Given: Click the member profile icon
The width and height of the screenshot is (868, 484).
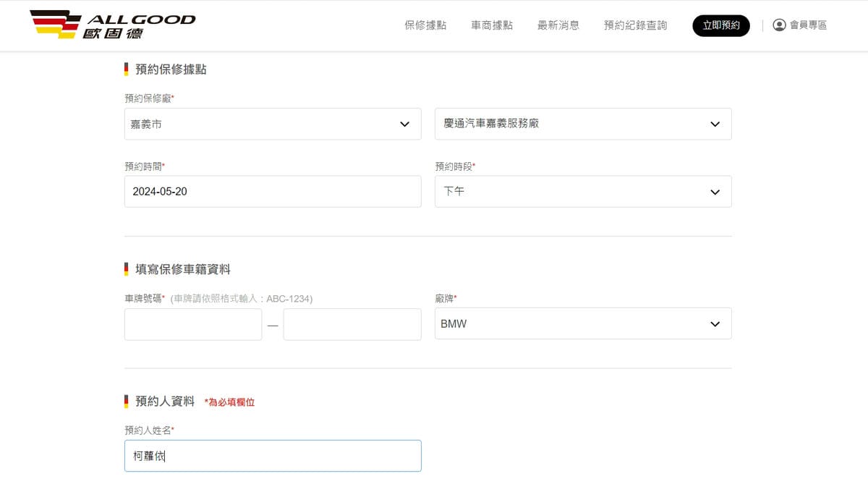Looking at the screenshot, I should coord(779,25).
